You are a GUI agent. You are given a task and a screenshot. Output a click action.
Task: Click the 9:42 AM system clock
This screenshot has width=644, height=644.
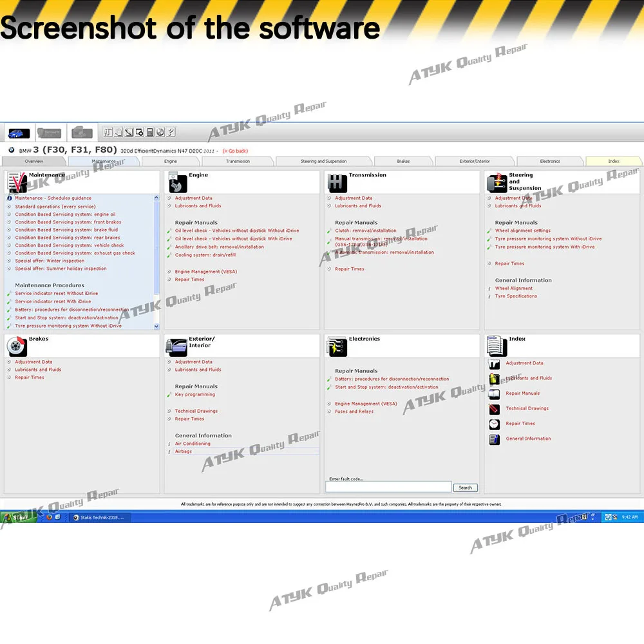[x=630, y=517]
